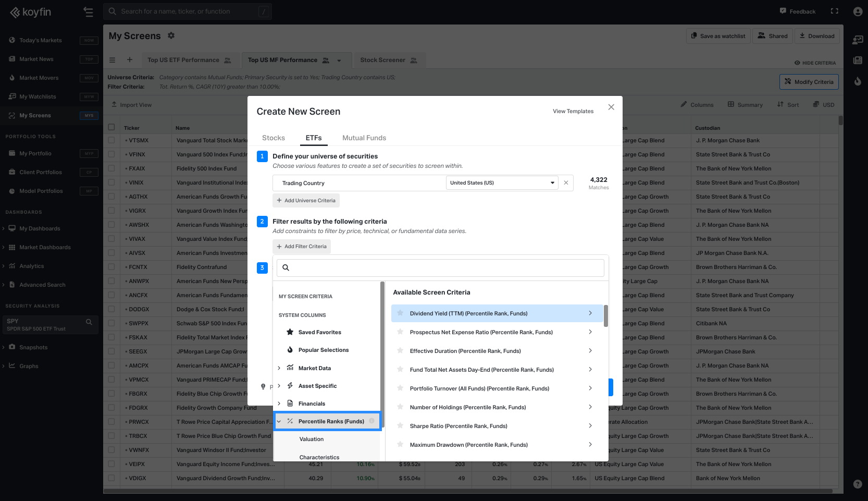Image resolution: width=868 pixels, height=501 pixels.
Task: Switch to Mutual Funds tab in dialog
Action: click(364, 138)
